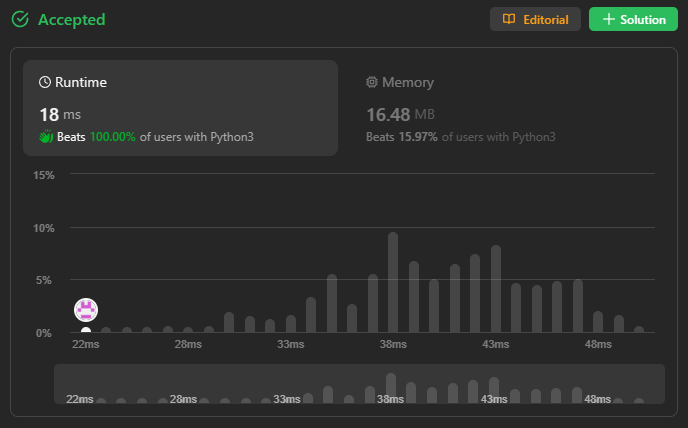This screenshot has width=688, height=428.
Task: Click the 'Accepted' status text
Action: (x=70, y=19)
